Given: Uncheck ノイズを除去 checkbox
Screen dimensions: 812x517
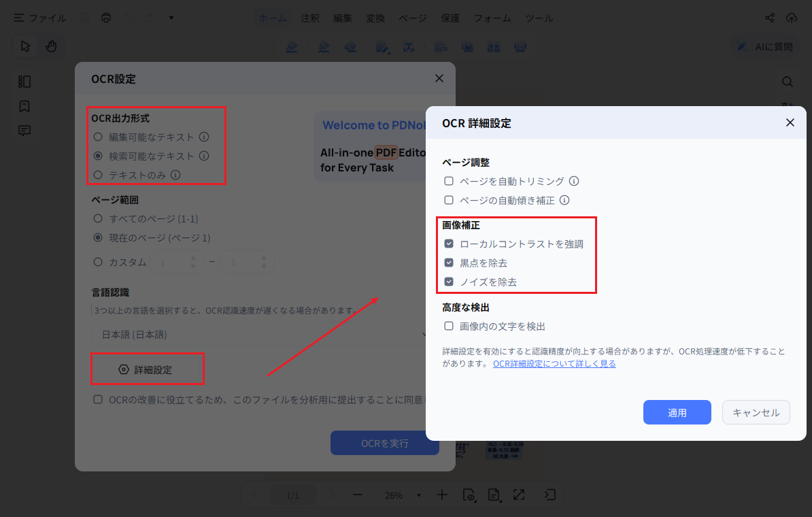Looking at the screenshot, I should click(x=449, y=282).
